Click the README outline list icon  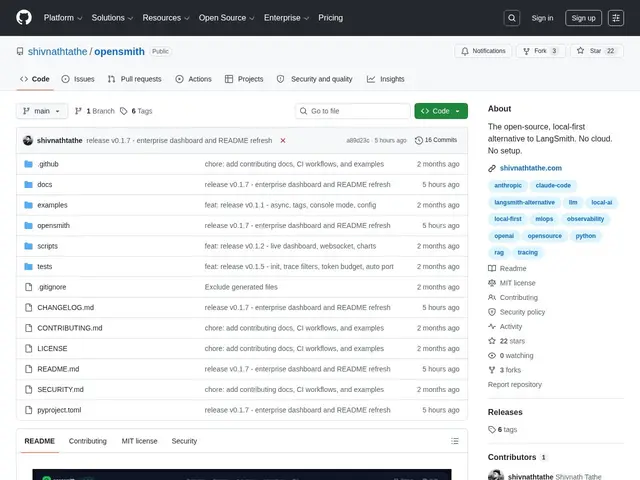coord(455,441)
